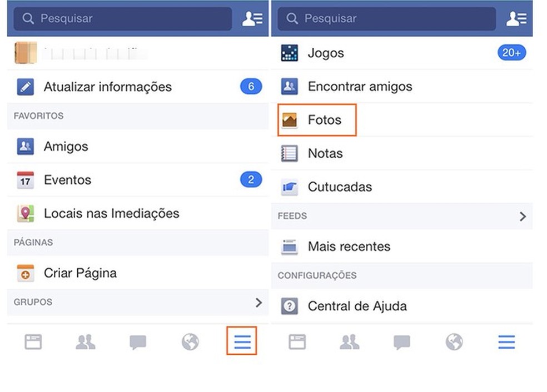Viewport: 547px width, 392px height.
Task: Check notifications via the globe icon
Action: click(190, 342)
